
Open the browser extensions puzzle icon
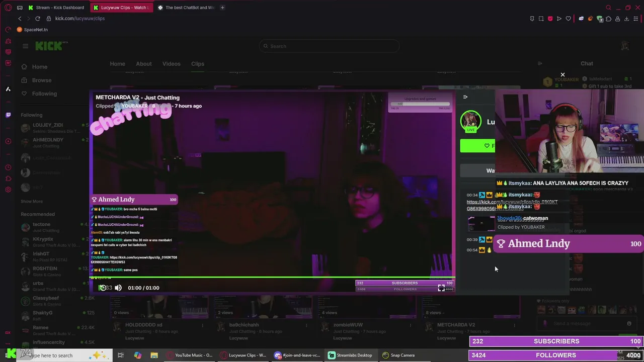[x=609, y=19]
